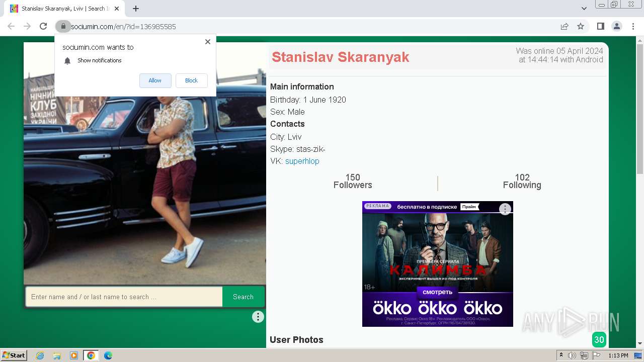Go back to previous page
644x362 pixels.
(x=11, y=27)
